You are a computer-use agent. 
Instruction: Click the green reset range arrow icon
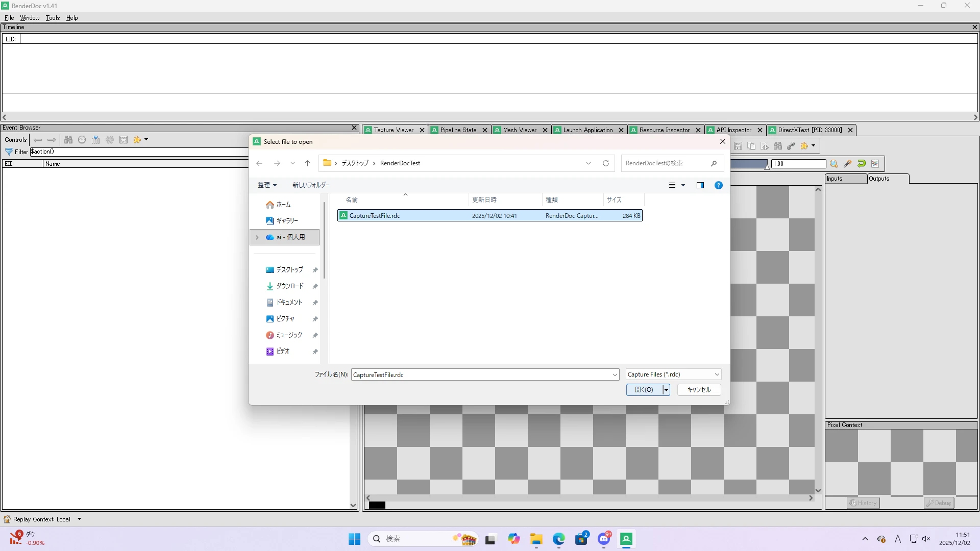click(x=862, y=164)
